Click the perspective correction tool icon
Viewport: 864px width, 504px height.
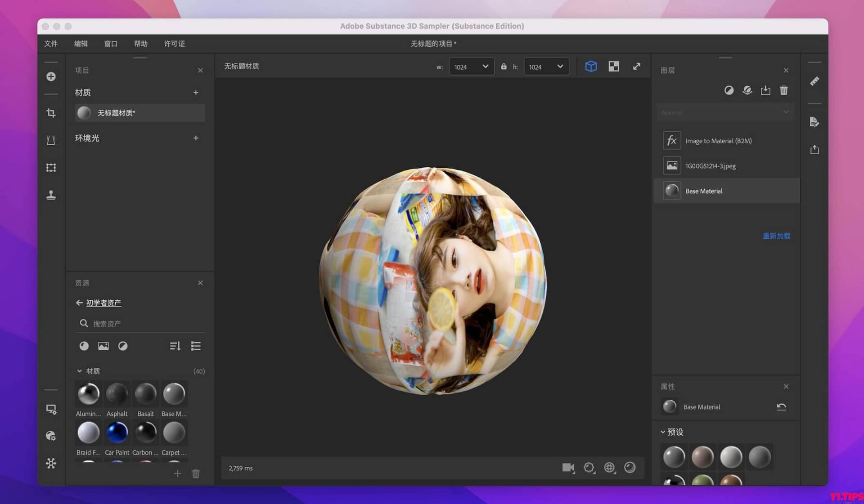point(51,140)
